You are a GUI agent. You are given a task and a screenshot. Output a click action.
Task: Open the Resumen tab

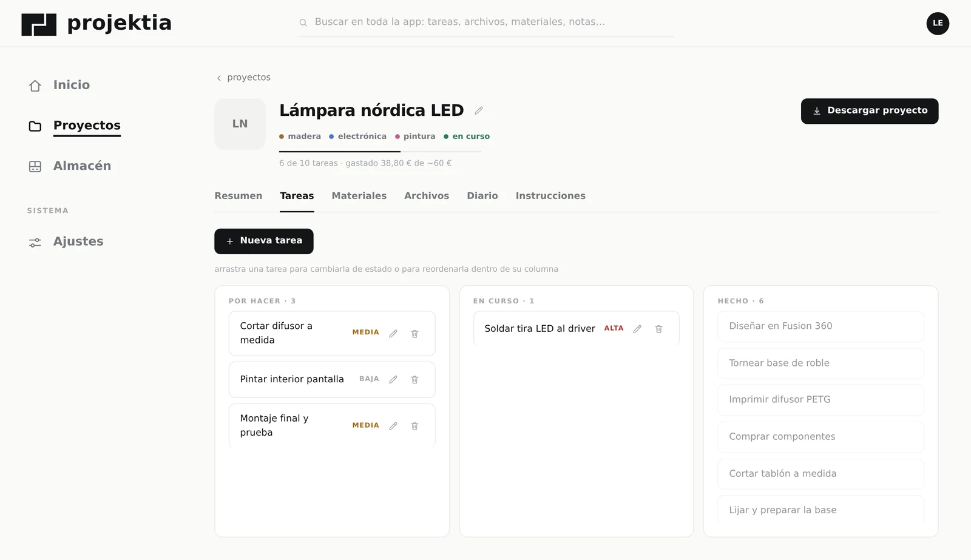pos(239,196)
